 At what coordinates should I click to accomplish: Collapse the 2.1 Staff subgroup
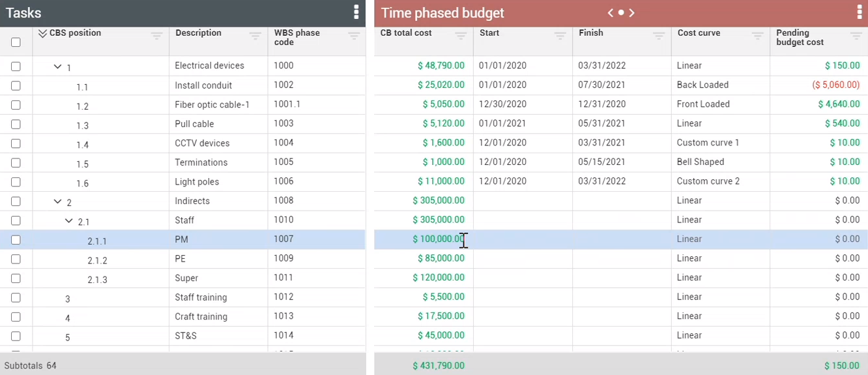(69, 221)
